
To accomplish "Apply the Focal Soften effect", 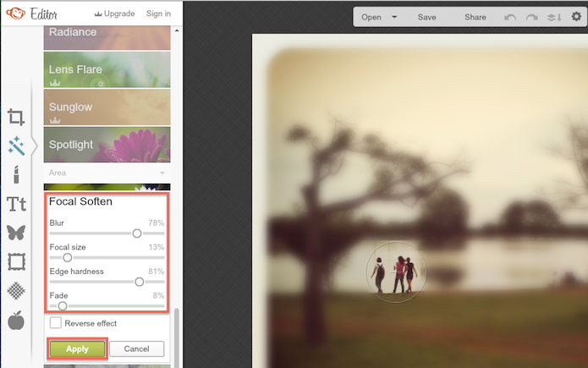I will tap(77, 349).
